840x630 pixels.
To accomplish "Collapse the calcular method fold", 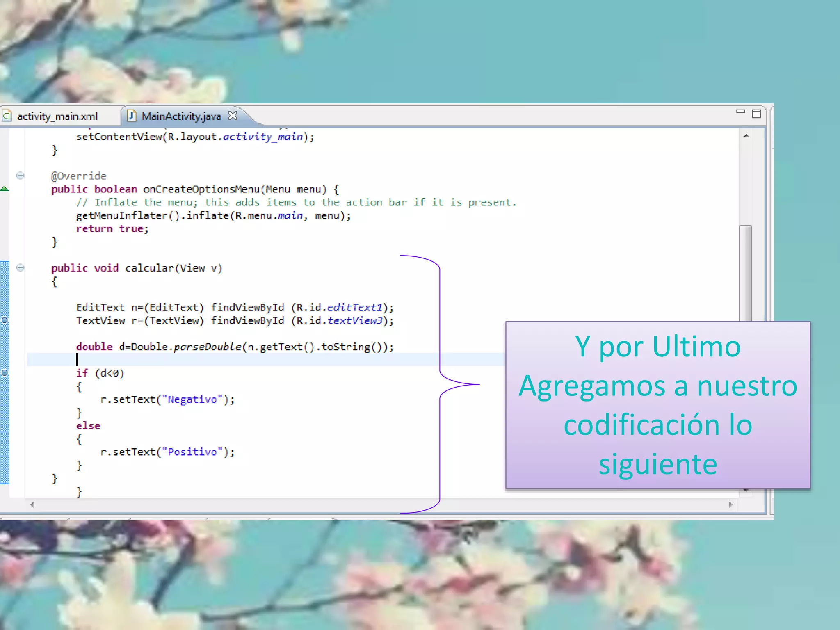I will (x=20, y=268).
